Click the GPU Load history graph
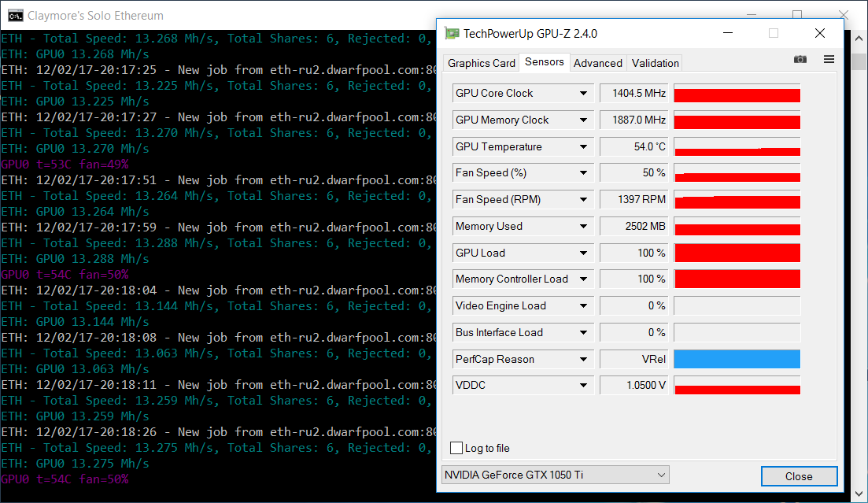Image resolution: width=868 pixels, height=503 pixels. (x=737, y=253)
